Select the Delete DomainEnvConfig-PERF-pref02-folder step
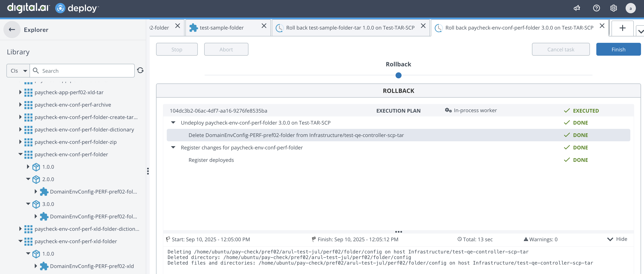This screenshot has height=274, width=644. [x=296, y=135]
